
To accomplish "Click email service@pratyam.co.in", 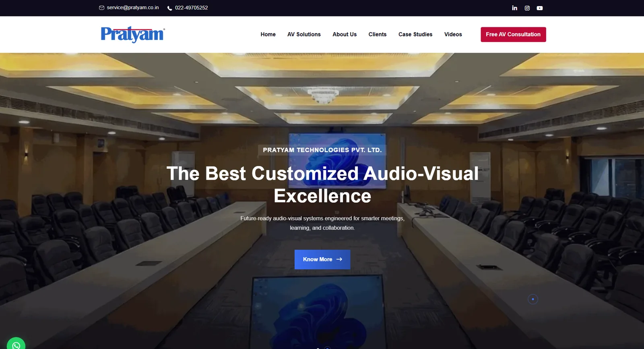I will 133,8.
